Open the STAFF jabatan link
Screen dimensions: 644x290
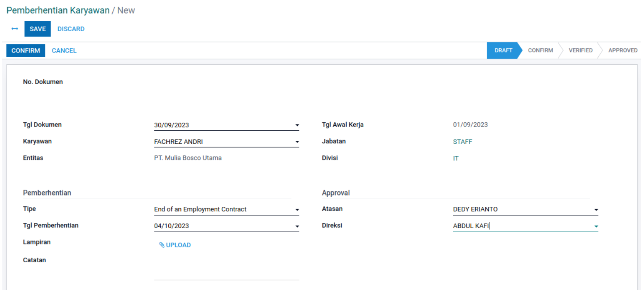click(x=462, y=142)
